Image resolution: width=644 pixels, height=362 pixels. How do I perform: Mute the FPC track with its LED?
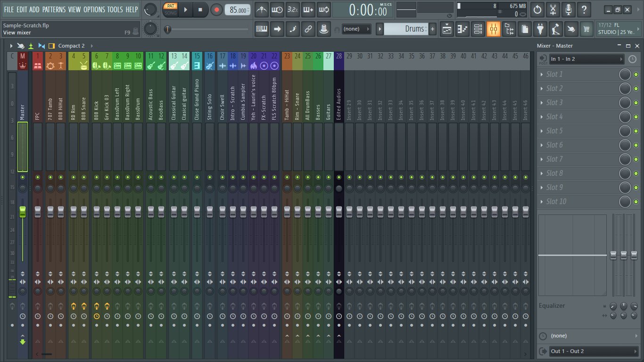[x=37, y=177]
